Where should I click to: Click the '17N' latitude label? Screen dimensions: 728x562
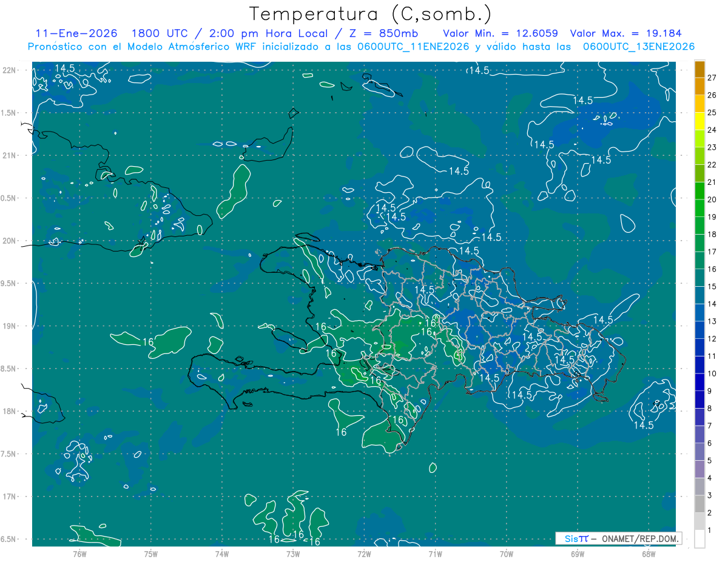point(9,497)
